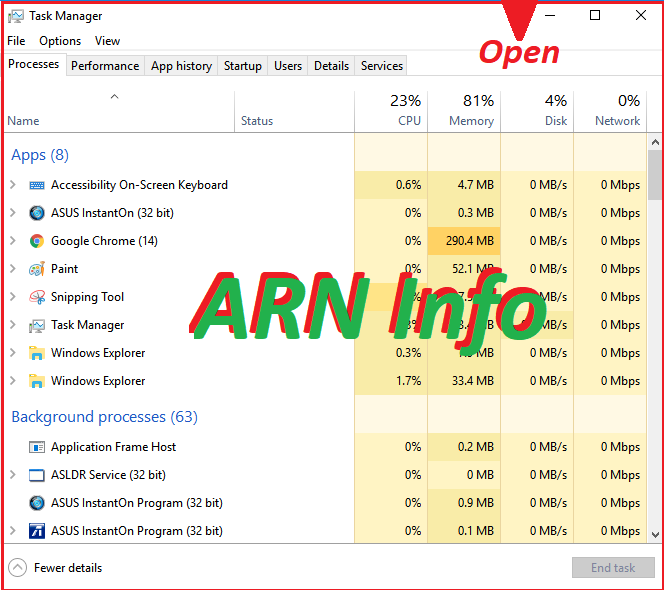Click the Paint palette icon
664x590 pixels.
coord(37,269)
